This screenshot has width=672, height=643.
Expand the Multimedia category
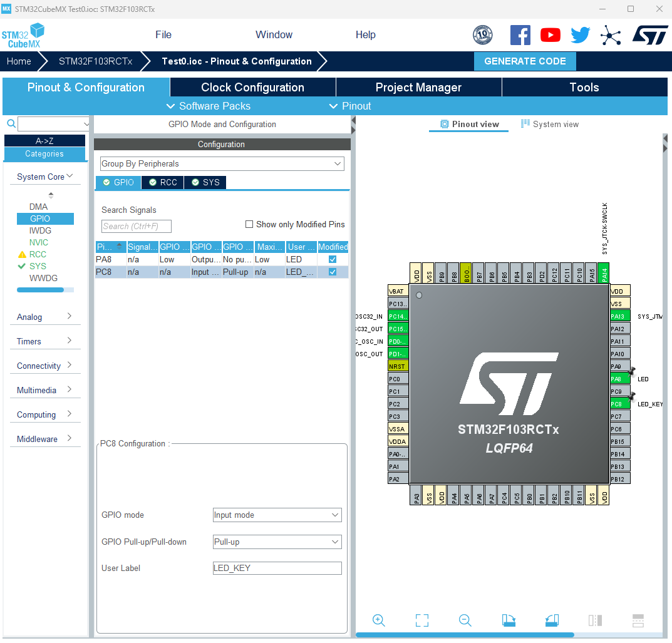pyautogui.click(x=45, y=390)
